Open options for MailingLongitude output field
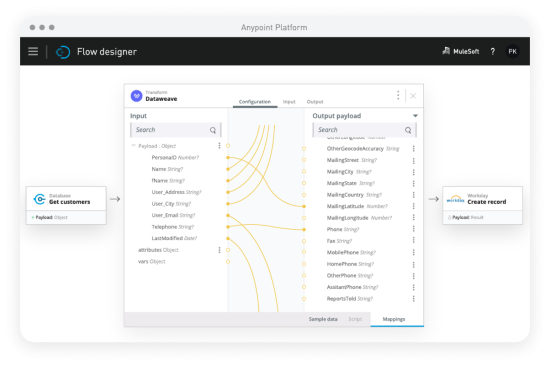The height and width of the screenshot is (366, 550). [414, 218]
